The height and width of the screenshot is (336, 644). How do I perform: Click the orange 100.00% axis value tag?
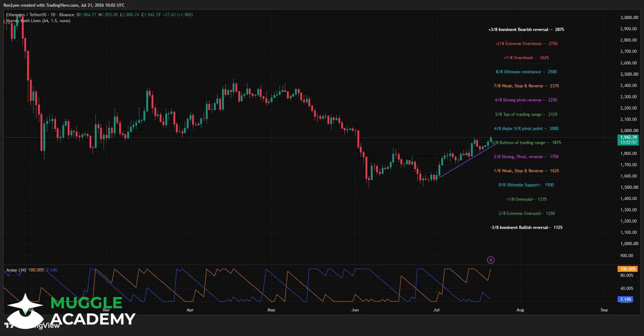pos(628,269)
